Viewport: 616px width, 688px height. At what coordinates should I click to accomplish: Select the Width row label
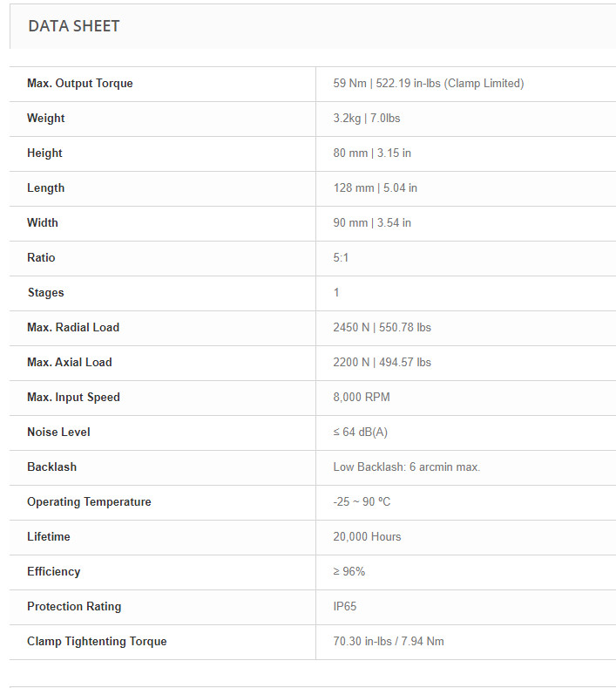tap(43, 222)
